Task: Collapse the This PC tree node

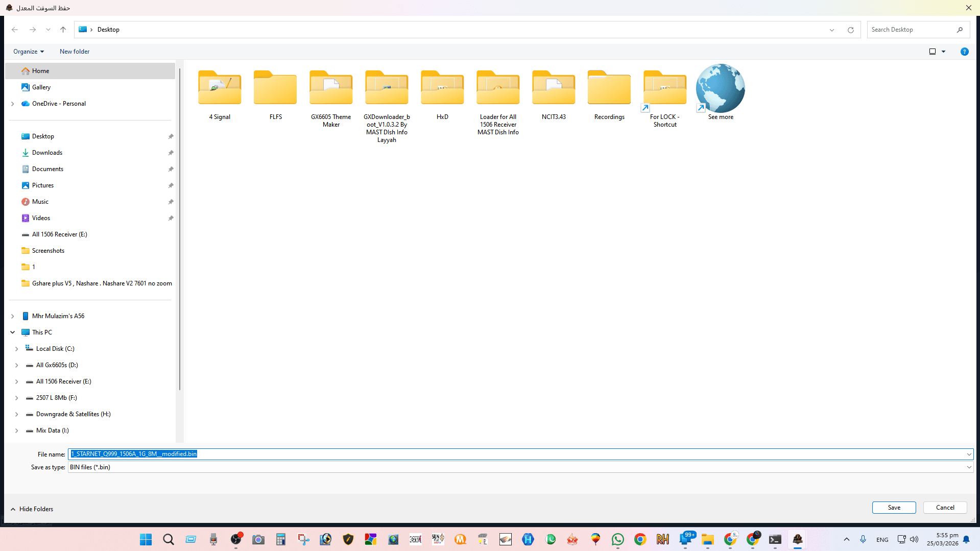Action: [13, 332]
